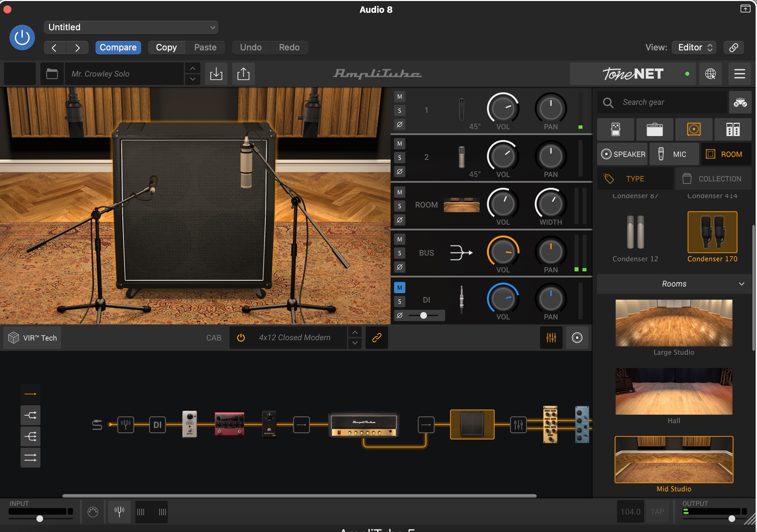Select the COLLECTION filter tab
The width and height of the screenshot is (757, 532).
point(713,179)
